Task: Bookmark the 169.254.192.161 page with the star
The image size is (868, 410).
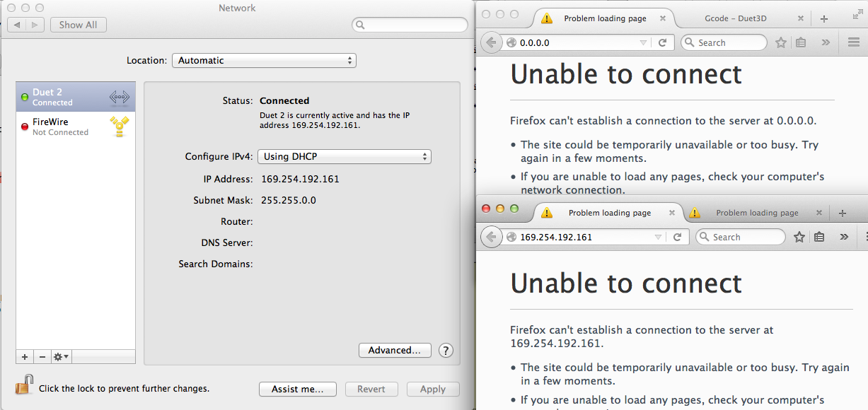Action: [x=799, y=238]
